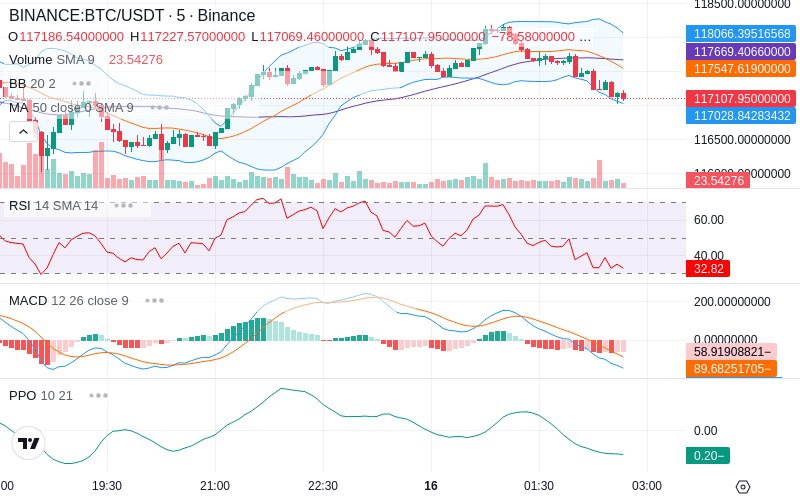Select the PPO 10 21 legend label

coord(41,395)
